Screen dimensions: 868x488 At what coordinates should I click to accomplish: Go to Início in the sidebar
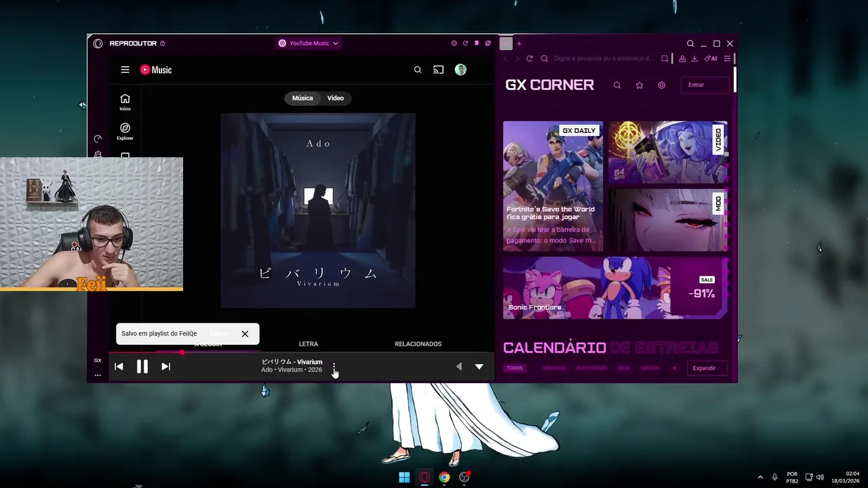[125, 102]
